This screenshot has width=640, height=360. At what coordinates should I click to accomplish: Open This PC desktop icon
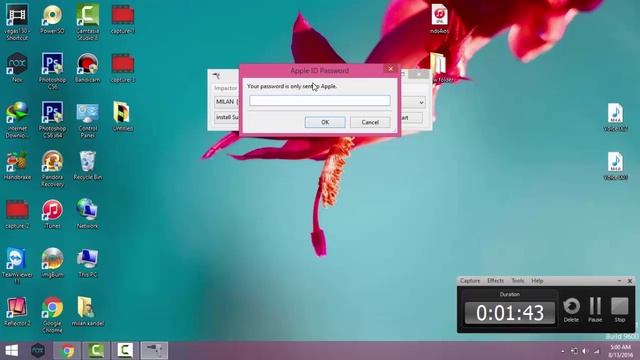click(x=87, y=262)
